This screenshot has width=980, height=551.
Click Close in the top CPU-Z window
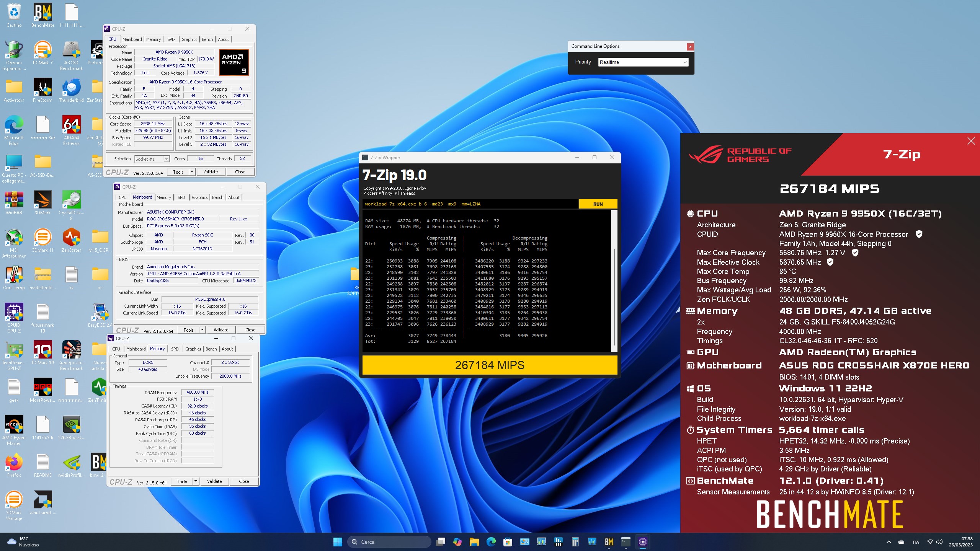240,172
